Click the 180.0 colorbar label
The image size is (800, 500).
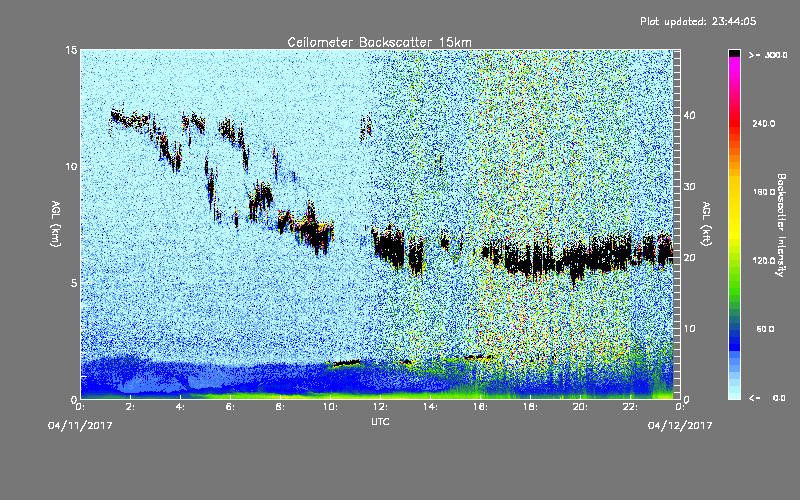(763, 192)
